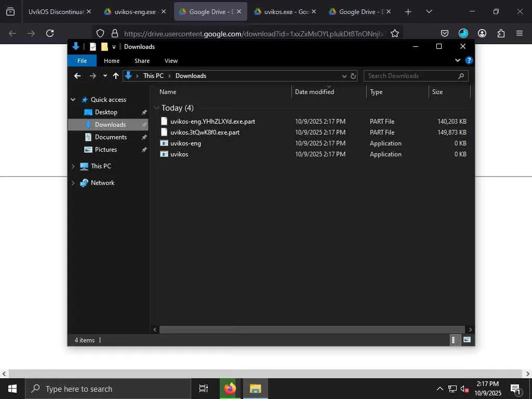Select Network in the navigation pane
Screen dimensions: 532x399
pyautogui.click(x=102, y=183)
